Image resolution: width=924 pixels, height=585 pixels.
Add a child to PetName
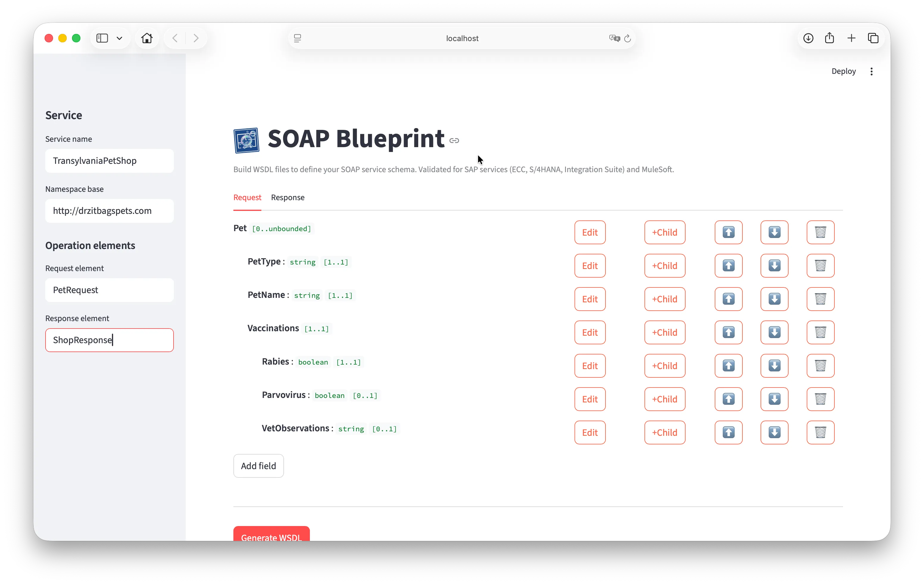coord(665,299)
